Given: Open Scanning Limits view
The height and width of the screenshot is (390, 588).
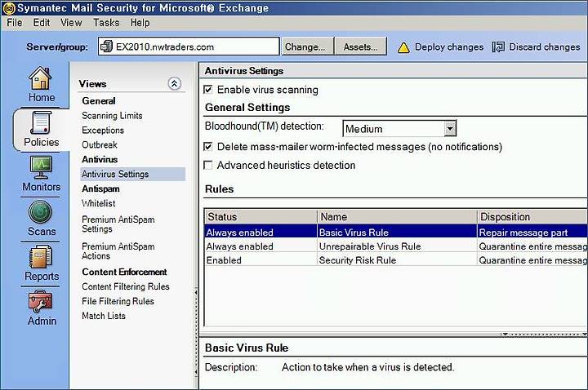Looking at the screenshot, I should tap(112, 116).
